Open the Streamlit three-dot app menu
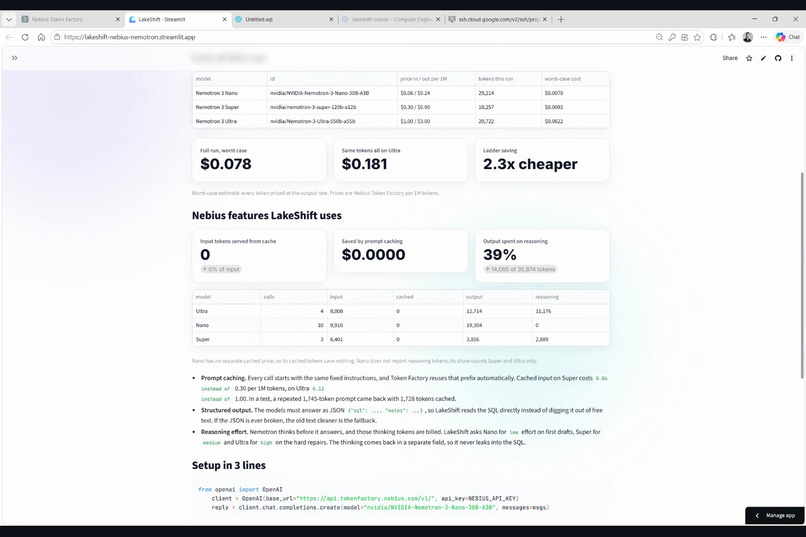The image size is (806, 537). click(x=792, y=58)
